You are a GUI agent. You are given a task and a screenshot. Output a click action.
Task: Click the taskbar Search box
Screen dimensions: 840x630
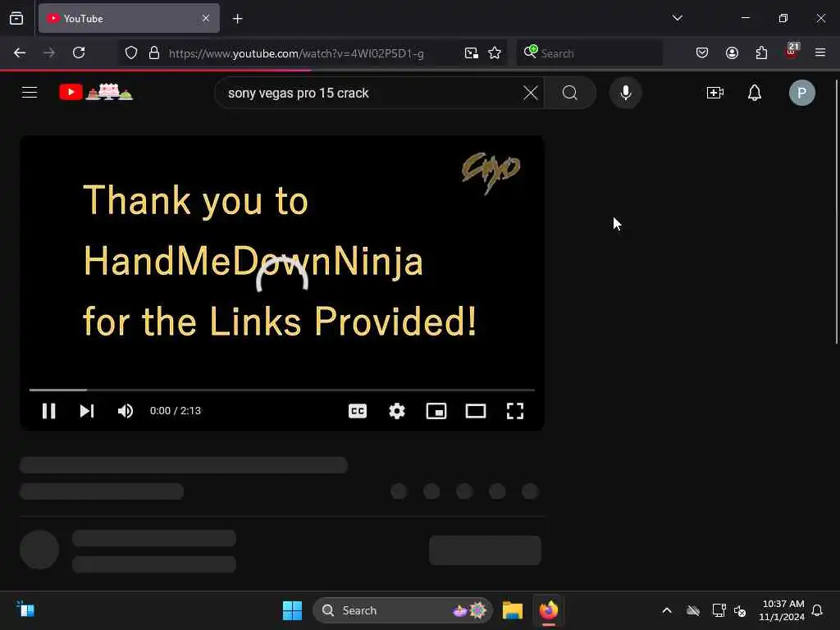(x=402, y=610)
